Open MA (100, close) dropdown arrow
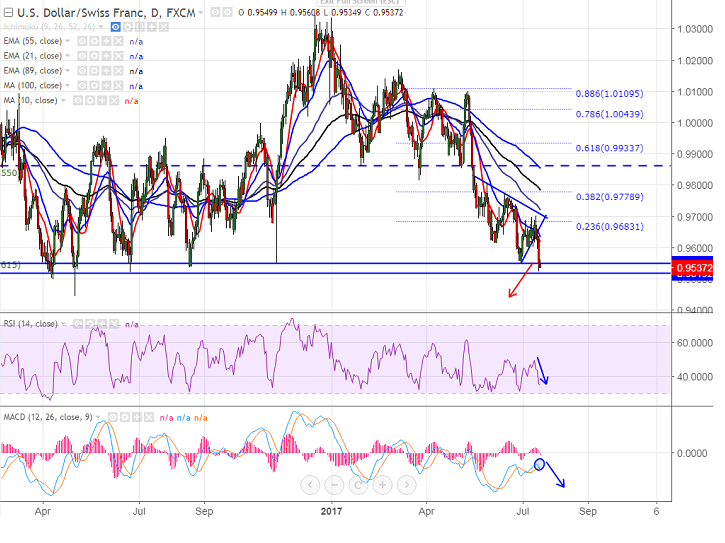 point(68,86)
